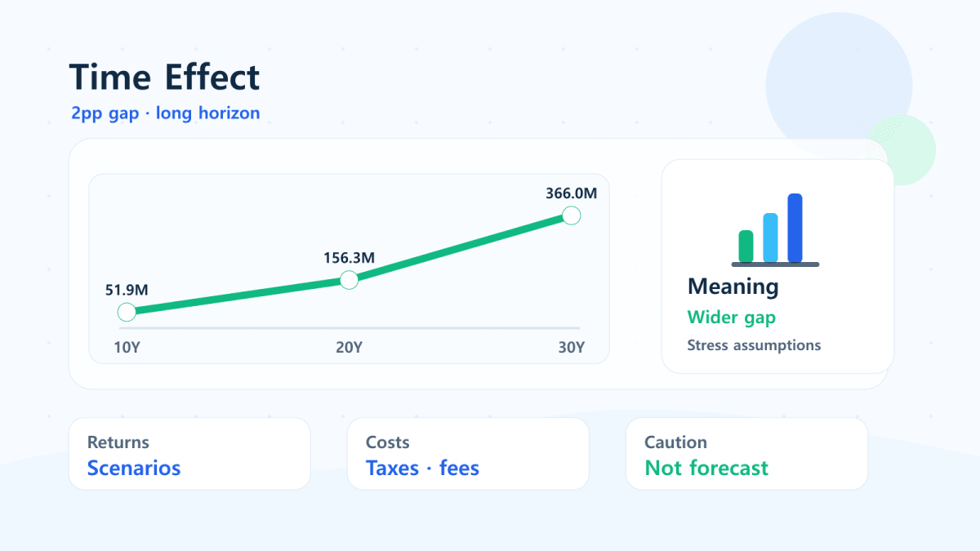The width and height of the screenshot is (980, 551).
Task: Click the 10Y data point marker
Action: (127, 312)
